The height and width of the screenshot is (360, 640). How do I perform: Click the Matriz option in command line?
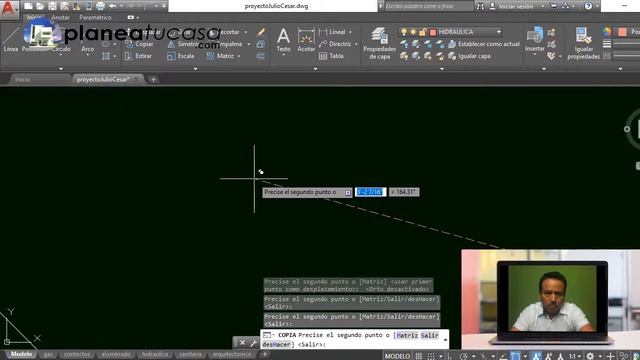[407, 336]
